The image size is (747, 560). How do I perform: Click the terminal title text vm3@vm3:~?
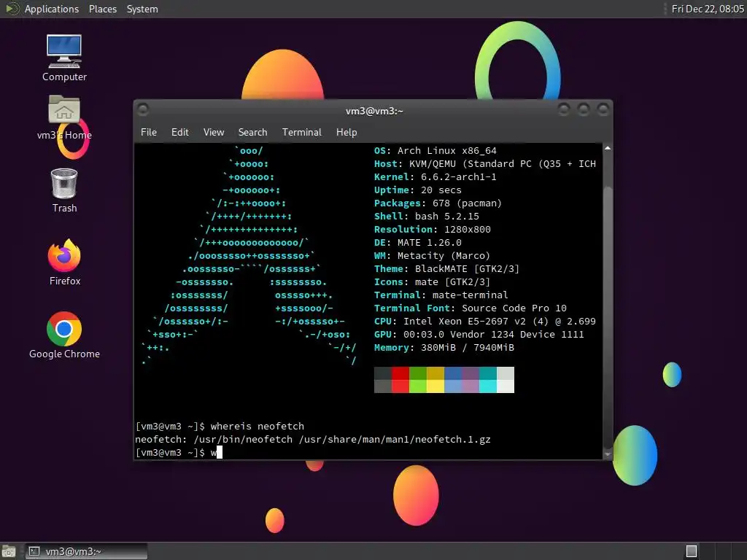point(374,111)
